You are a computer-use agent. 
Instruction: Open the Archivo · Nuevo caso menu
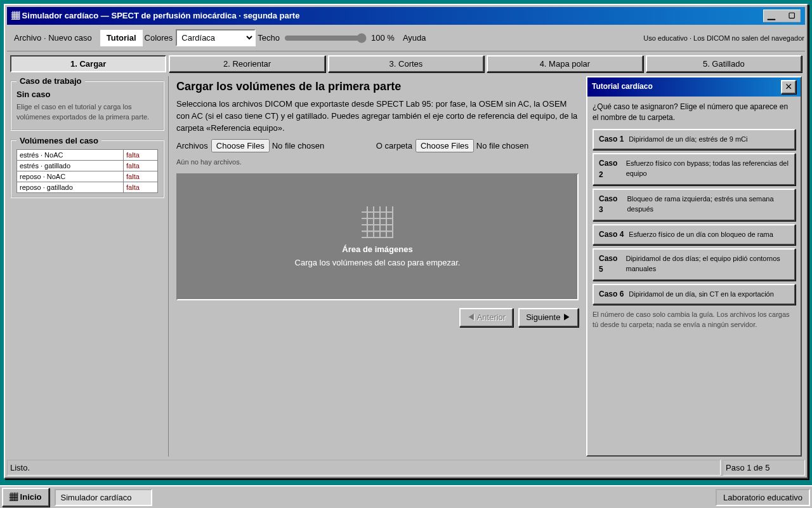(x=53, y=38)
